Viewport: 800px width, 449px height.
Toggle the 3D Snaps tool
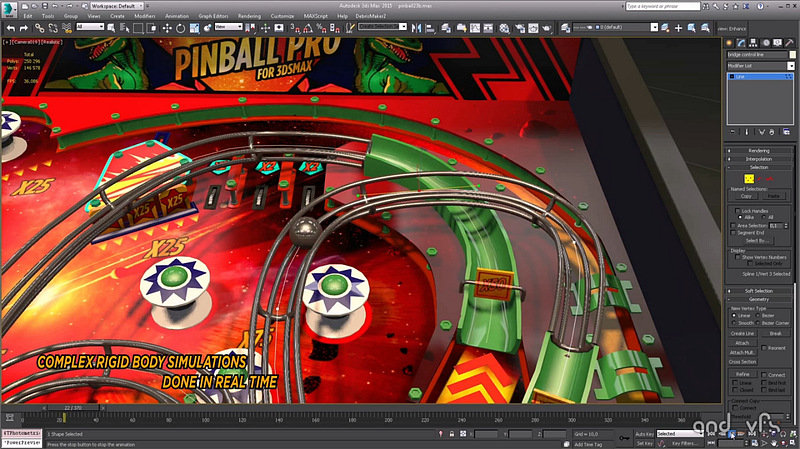pyautogui.click(x=295, y=28)
